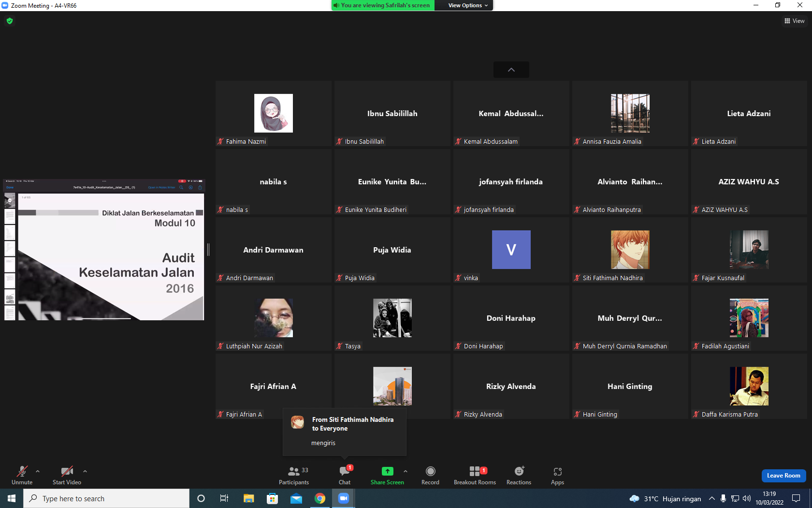Click the nabila s participant tile
This screenshot has width=812, height=508.
274,181
